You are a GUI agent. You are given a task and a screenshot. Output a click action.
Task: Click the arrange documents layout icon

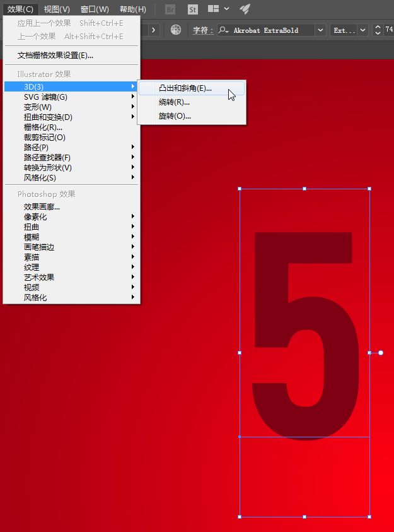[214, 9]
